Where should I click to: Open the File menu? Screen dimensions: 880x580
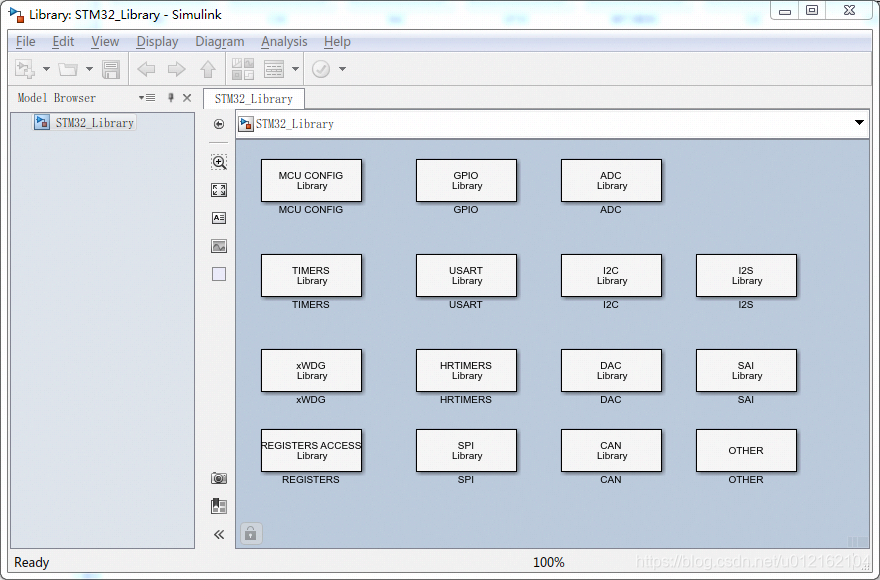(25, 42)
